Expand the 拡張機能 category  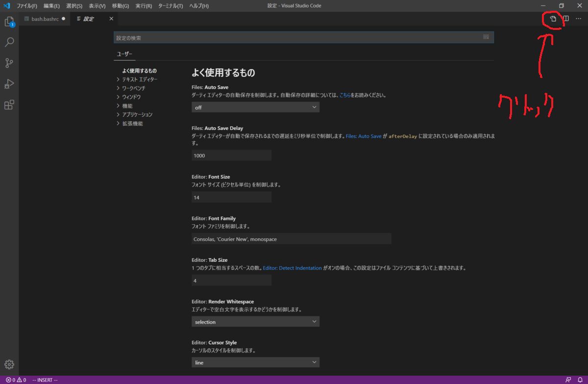click(x=133, y=124)
